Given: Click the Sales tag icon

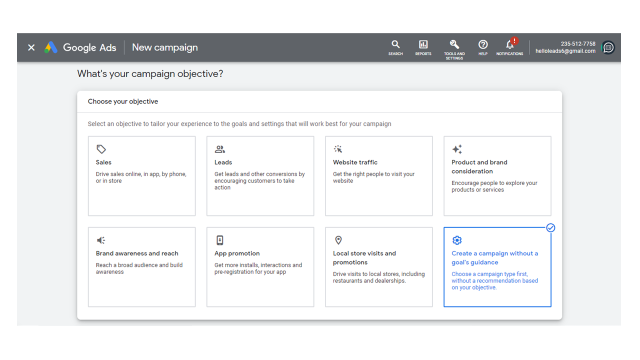Looking at the screenshot, I should pyautogui.click(x=101, y=149).
